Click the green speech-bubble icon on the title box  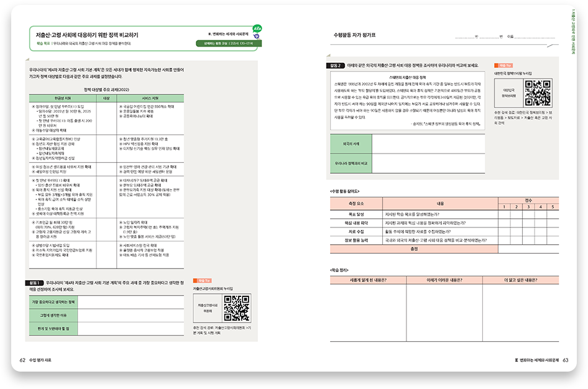tap(257, 29)
